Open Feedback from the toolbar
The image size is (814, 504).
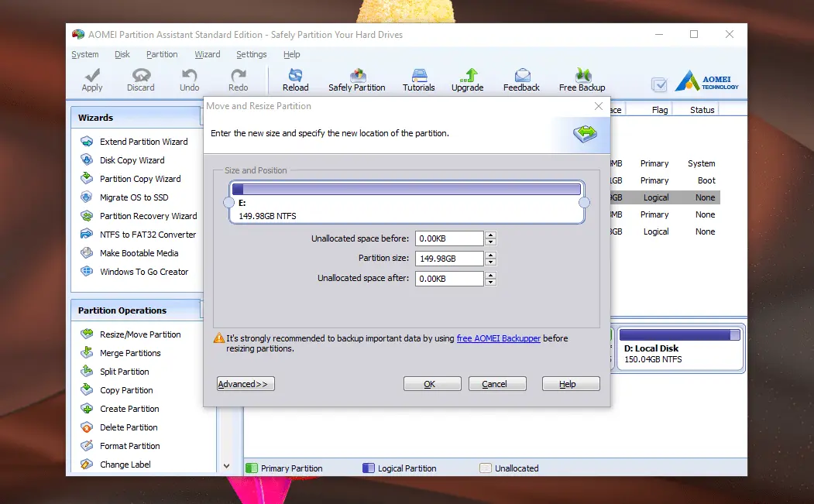521,80
